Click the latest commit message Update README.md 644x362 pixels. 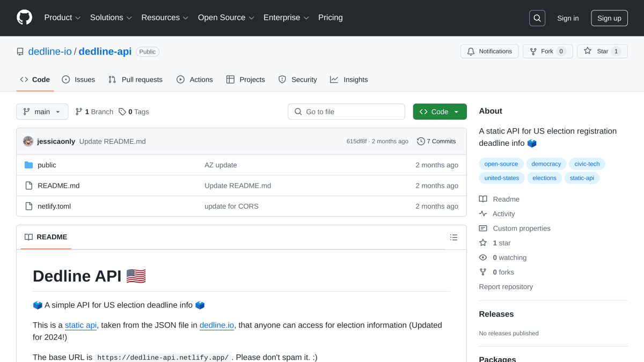(113, 142)
